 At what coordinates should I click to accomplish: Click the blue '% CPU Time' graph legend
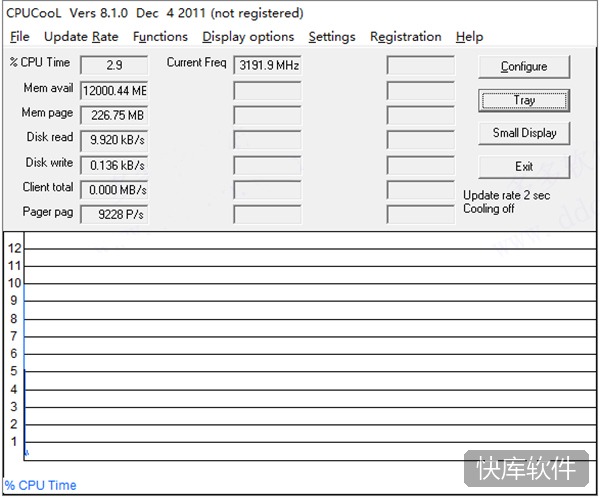40,485
